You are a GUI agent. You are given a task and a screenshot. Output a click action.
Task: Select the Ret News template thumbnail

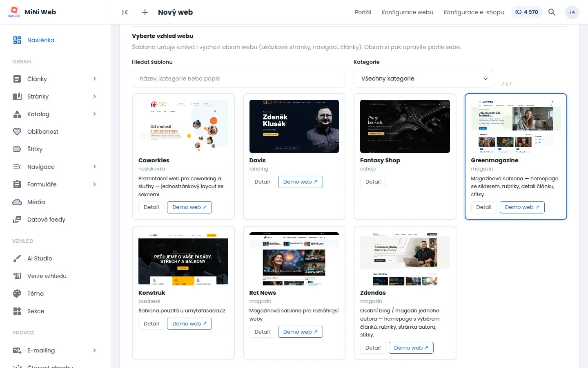pyautogui.click(x=294, y=258)
